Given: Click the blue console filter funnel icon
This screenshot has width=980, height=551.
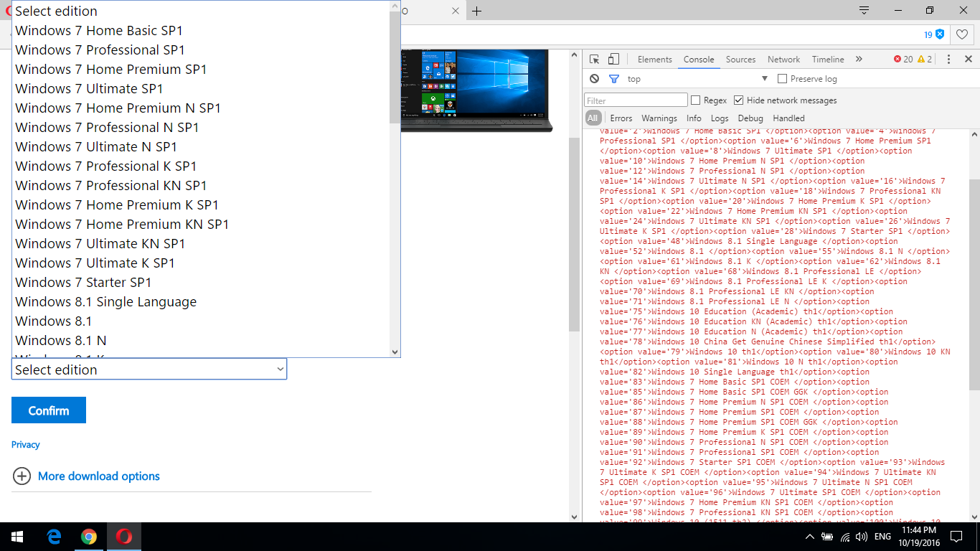Looking at the screenshot, I should pos(613,79).
